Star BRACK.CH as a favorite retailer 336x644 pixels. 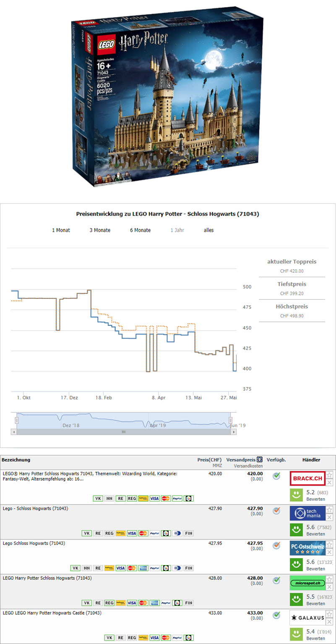coord(329,475)
